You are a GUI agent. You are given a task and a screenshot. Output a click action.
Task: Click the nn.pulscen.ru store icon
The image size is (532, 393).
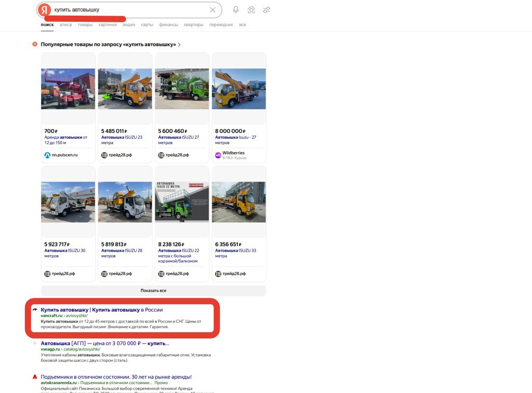(x=47, y=155)
